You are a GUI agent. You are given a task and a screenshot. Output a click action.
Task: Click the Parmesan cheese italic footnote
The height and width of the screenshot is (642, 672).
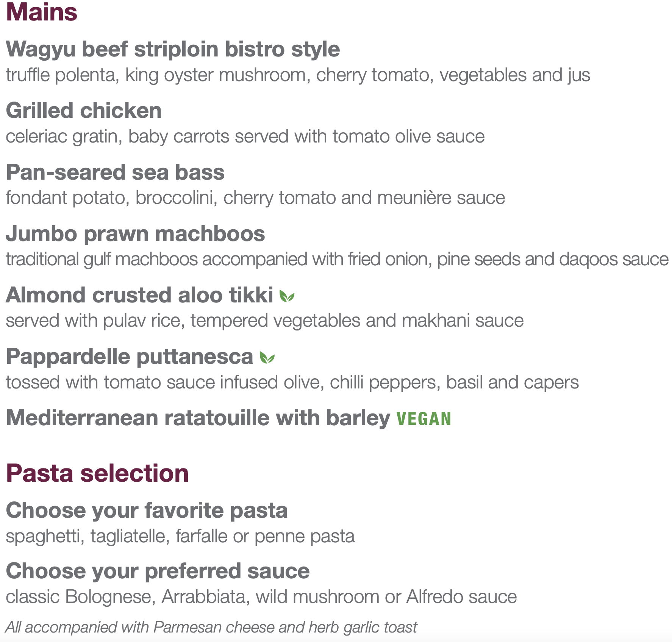click(211, 627)
